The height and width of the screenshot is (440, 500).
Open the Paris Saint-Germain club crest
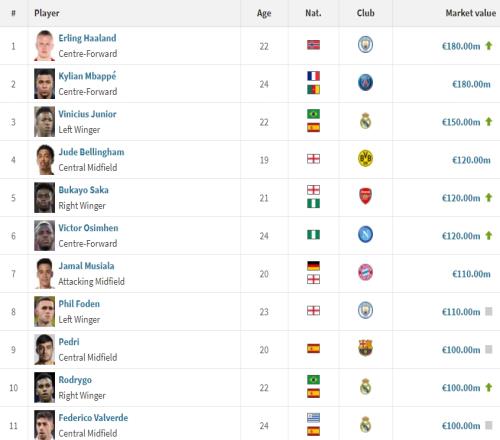tap(365, 83)
